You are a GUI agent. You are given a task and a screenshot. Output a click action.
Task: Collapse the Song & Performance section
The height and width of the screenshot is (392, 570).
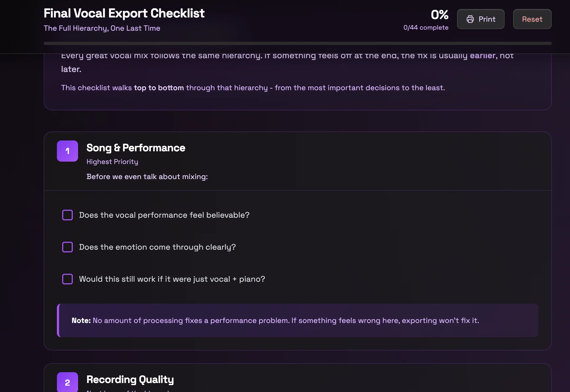pos(136,148)
